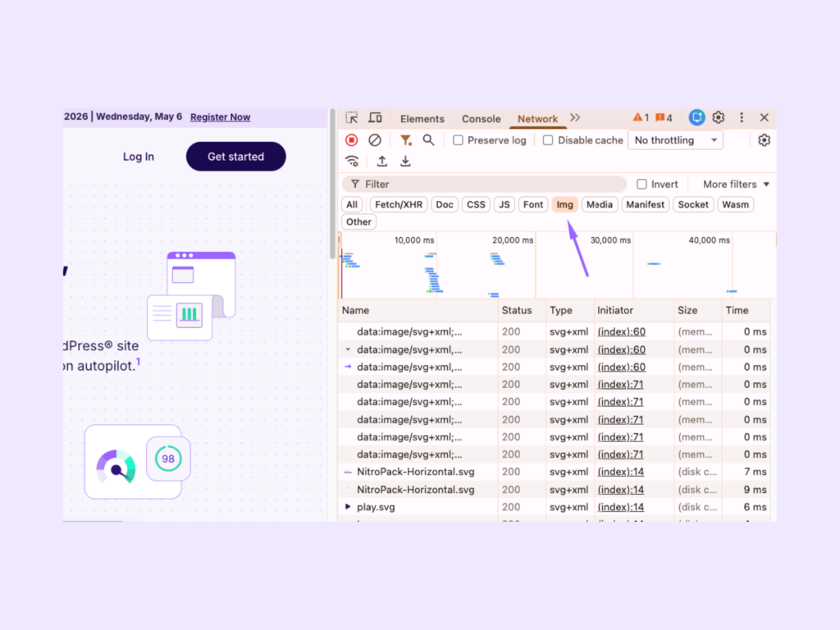The height and width of the screenshot is (630, 840).
Task: Select the Fetch/XHR filter chip
Action: point(399,204)
